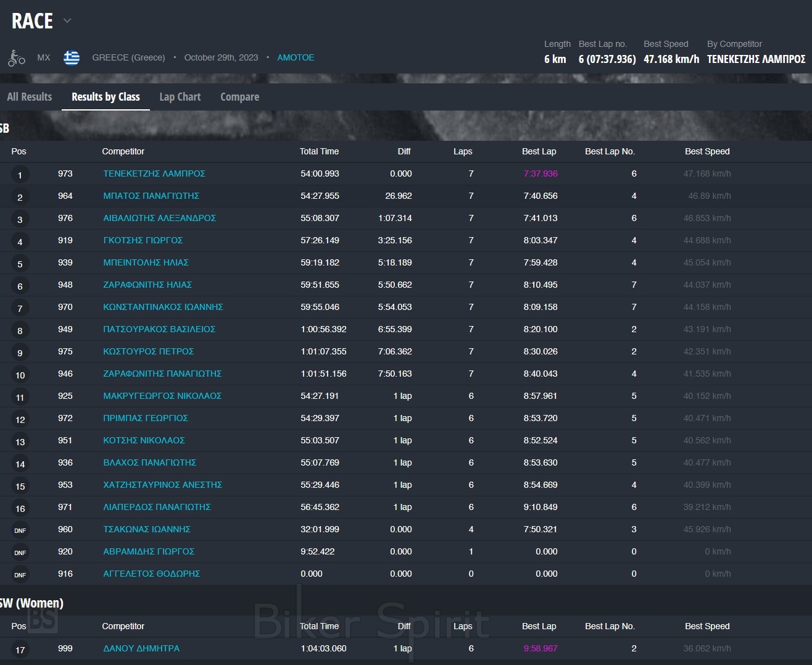Open ΔΑΝΟΥ ΔΗΜΗΤΡΑ competitor link
The height and width of the screenshot is (665, 812).
click(x=141, y=648)
